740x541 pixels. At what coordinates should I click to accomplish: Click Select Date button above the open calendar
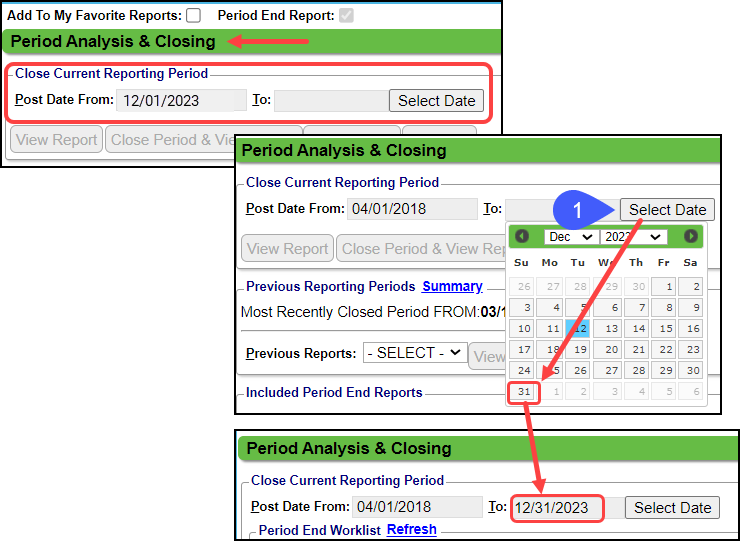(x=667, y=209)
